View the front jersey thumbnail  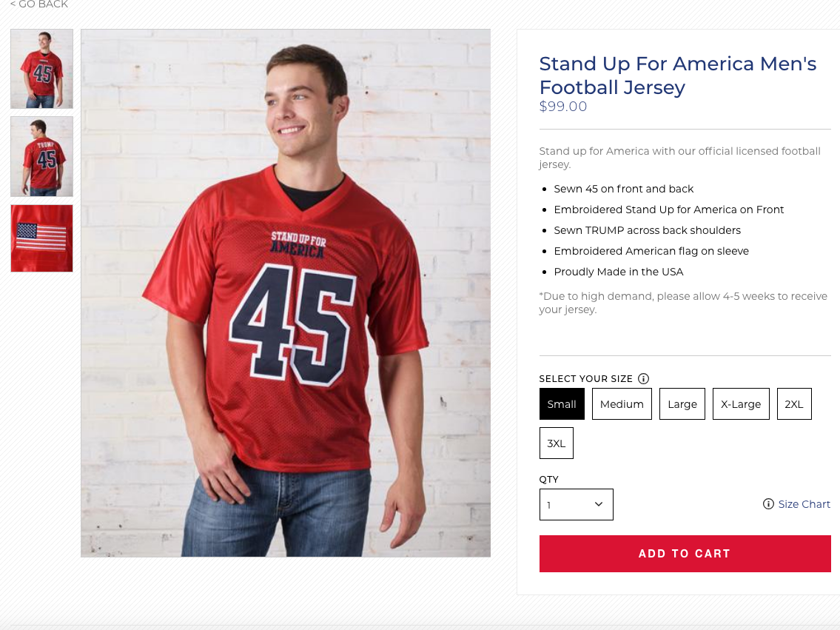41,69
